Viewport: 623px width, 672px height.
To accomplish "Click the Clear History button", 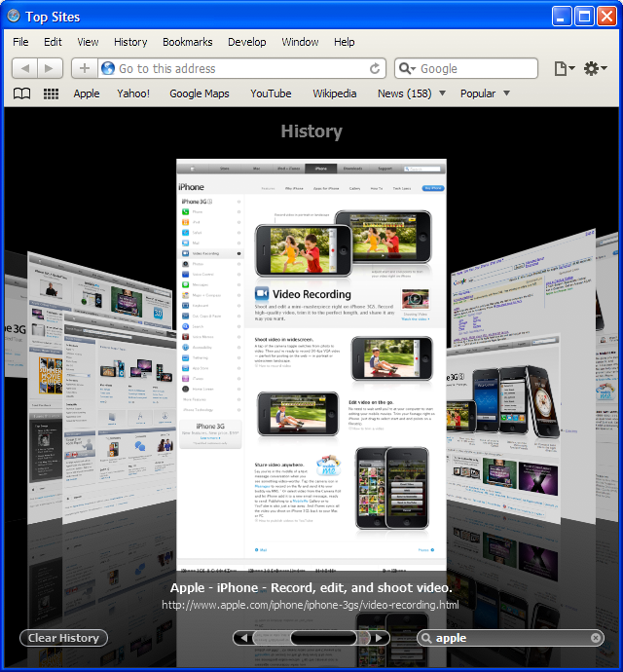I will (x=63, y=638).
